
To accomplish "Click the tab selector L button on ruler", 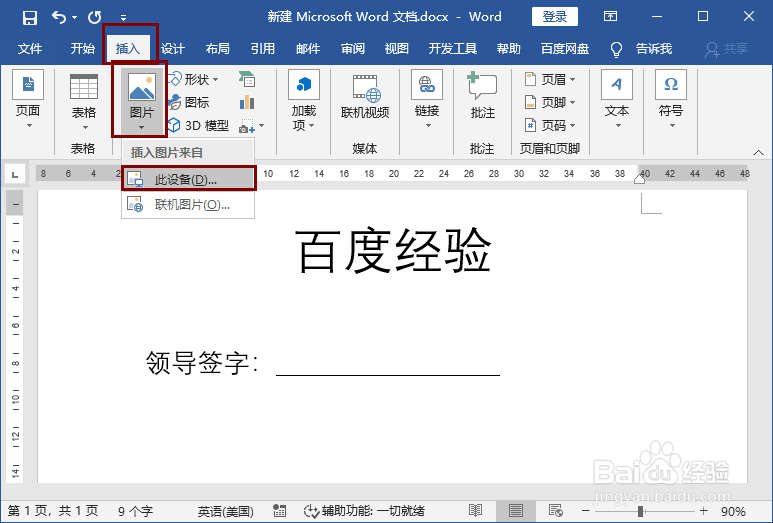I will tap(15, 174).
